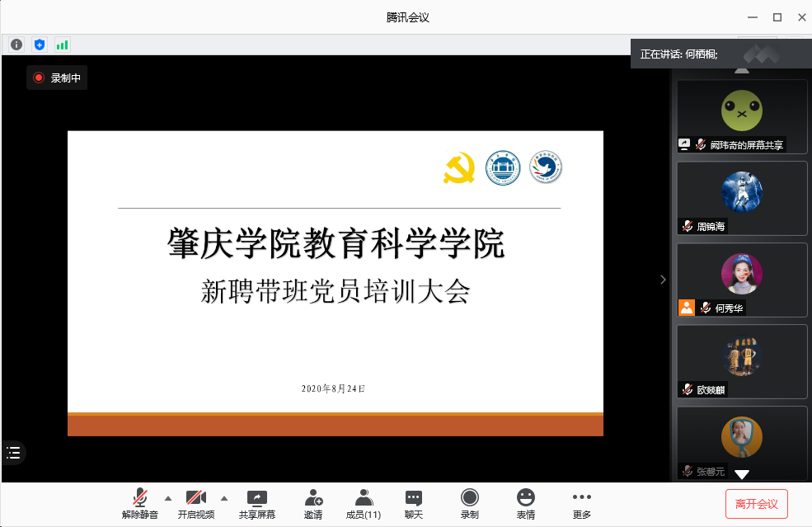Open the meeting info icon
This screenshot has width=812, height=527.
pos(16,45)
